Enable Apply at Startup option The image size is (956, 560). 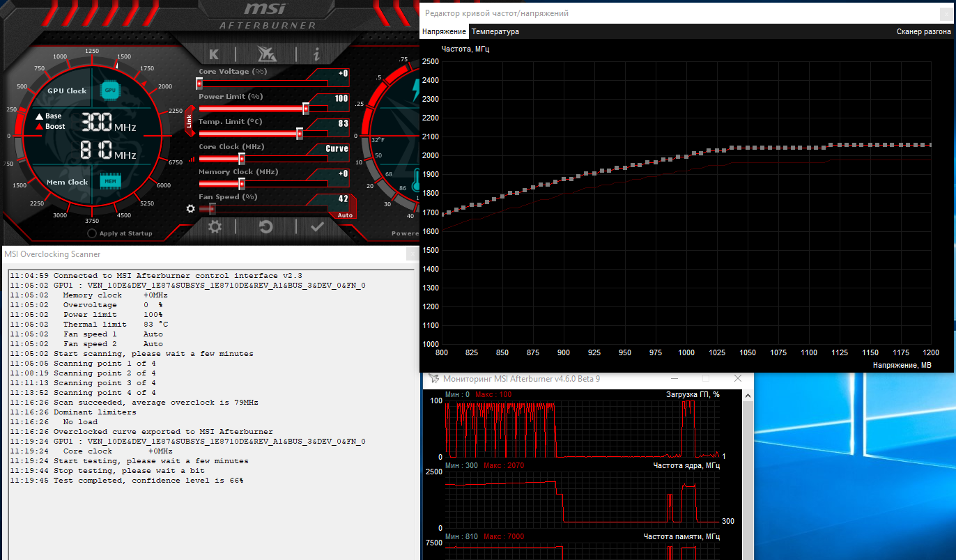point(92,233)
